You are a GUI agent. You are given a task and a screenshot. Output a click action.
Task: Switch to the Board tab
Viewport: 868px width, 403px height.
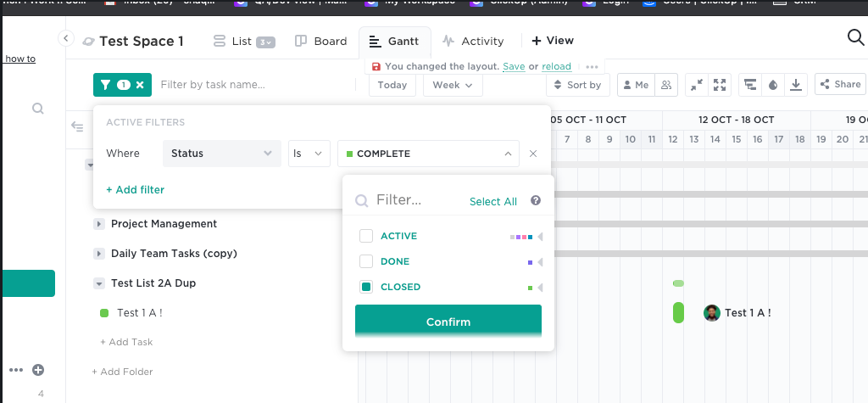(x=320, y=41)
